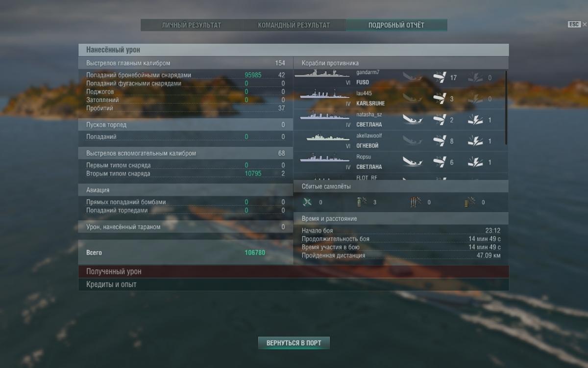Click the bomber icon showing 3 planes

[x=361, y=202]
